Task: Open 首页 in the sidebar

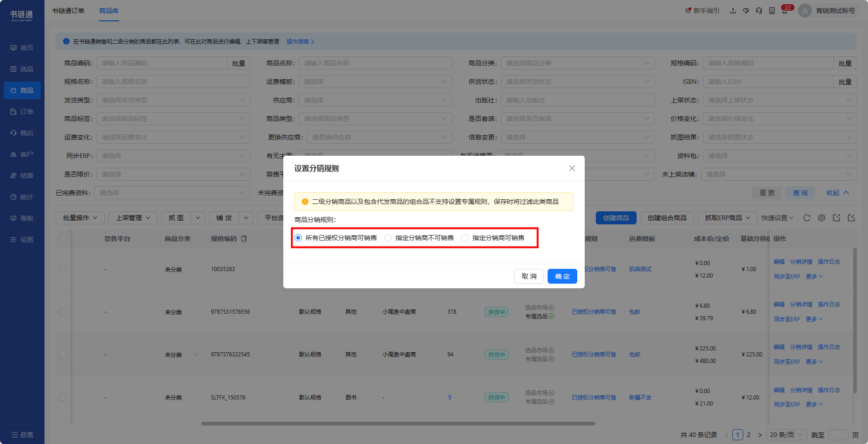Action: (x=22, y=48)
